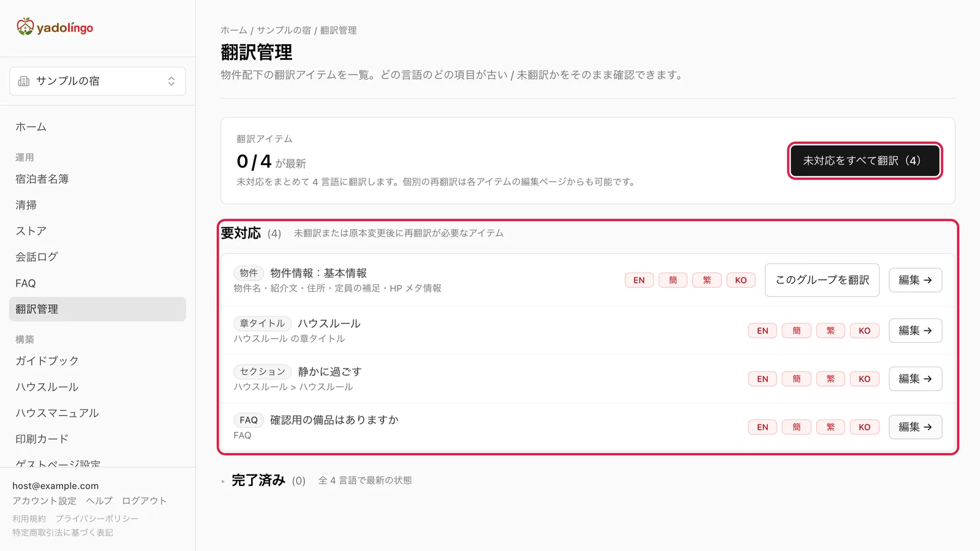This screenshot has height=551, width=980.
Task: Click the ログアウト link
Action: coord(144,501)
